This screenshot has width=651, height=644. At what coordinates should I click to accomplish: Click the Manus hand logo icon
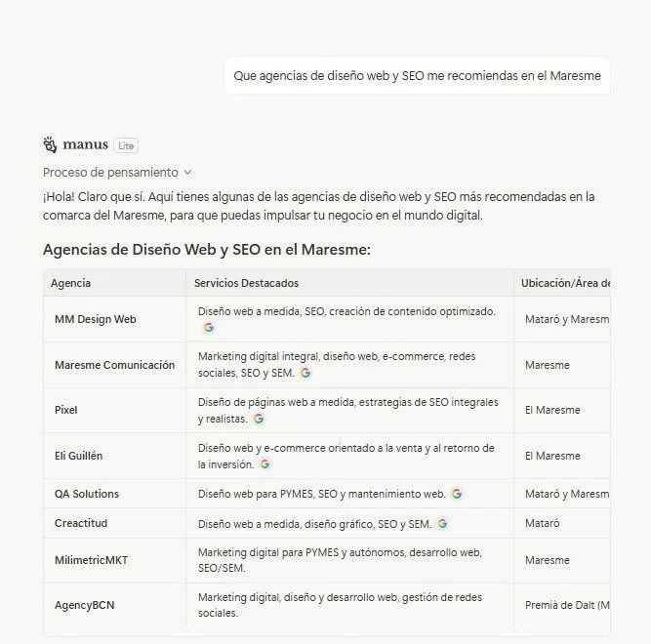click(51, 144)
